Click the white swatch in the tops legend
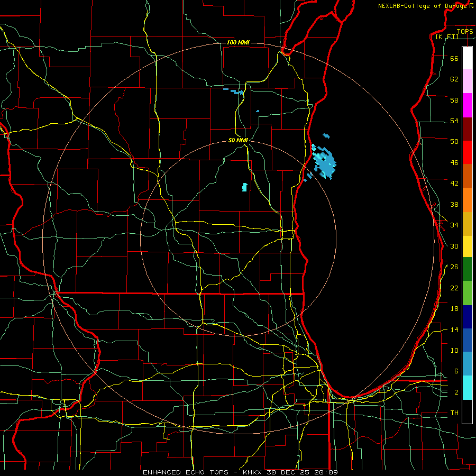 (467, 58)
